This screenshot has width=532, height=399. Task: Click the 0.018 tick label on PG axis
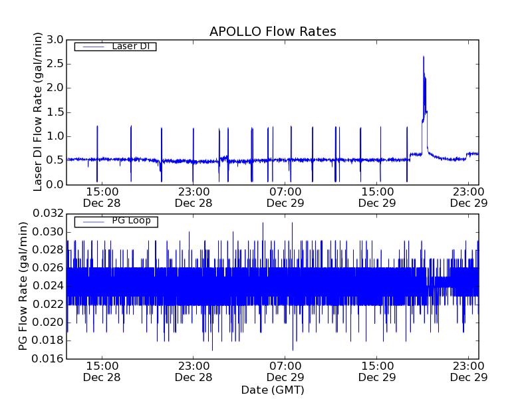pyautogui.click(x=48, y=340)
